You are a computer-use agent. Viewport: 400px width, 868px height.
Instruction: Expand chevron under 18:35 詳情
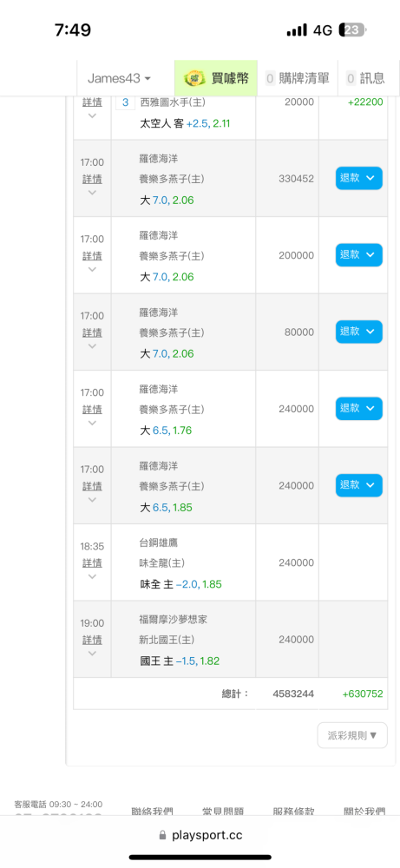(x=92, y=577)
